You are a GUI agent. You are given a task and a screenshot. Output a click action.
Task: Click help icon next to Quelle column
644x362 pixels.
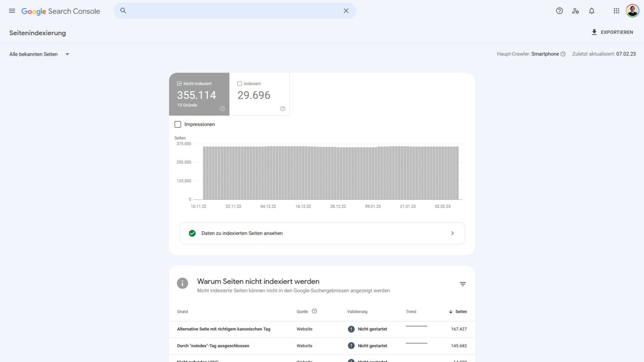pos(314,311)
